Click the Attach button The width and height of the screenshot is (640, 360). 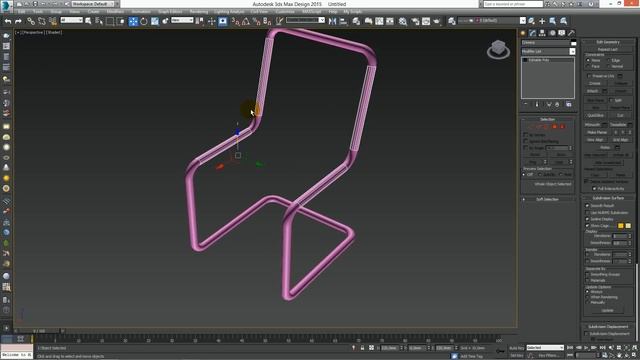593,91
